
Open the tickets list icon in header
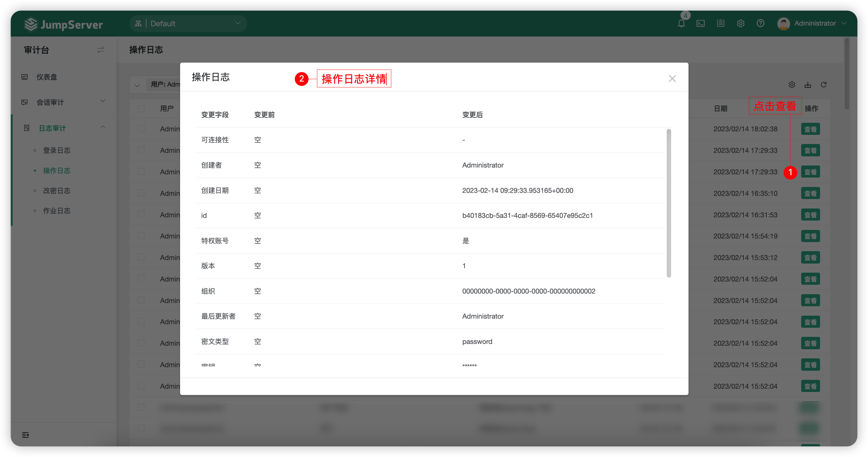point(720,23)
